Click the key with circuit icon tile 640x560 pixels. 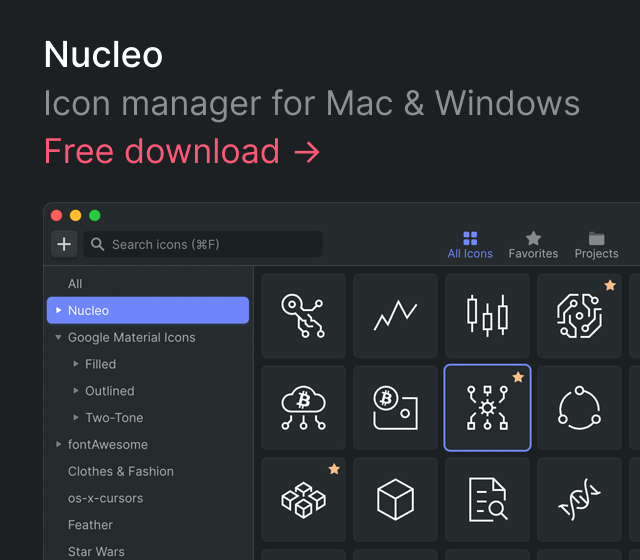(x=303, y=316)
